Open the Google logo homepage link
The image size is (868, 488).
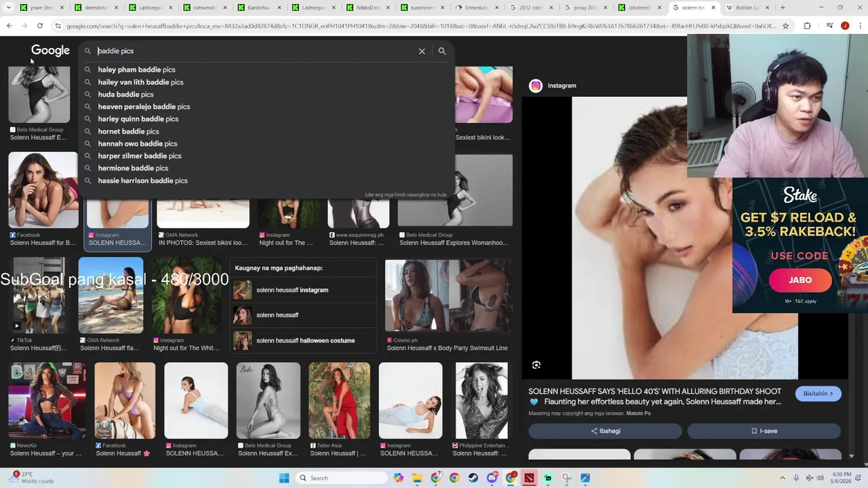(x=50, y=51)
